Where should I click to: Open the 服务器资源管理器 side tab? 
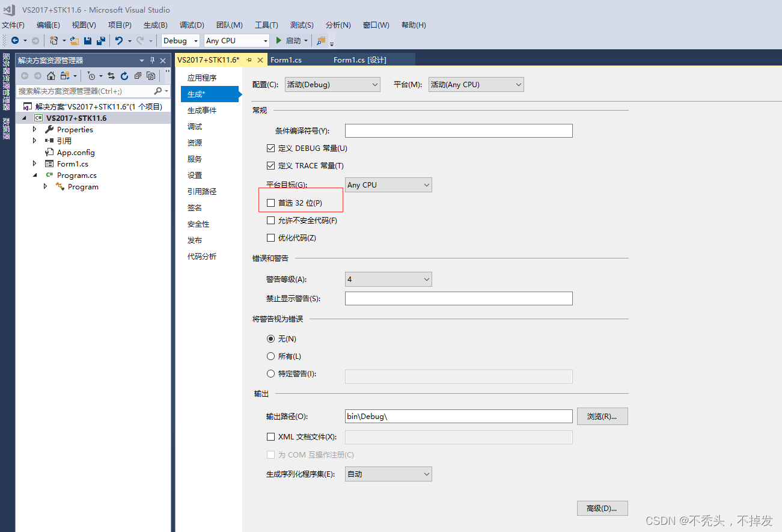[6, 82]
